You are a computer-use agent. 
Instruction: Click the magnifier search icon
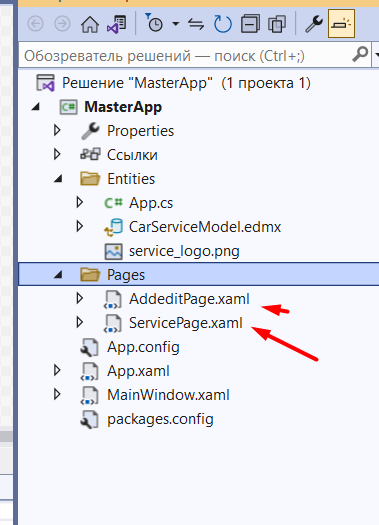pos(360,54)
